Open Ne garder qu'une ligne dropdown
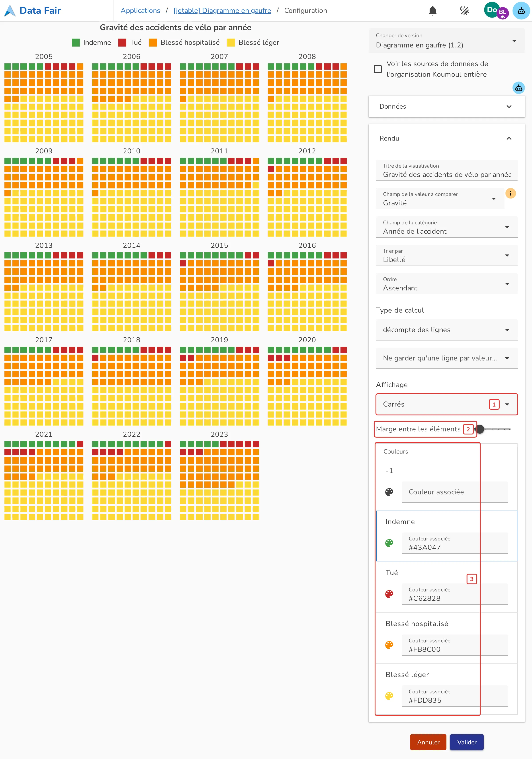 click(447, 358)
